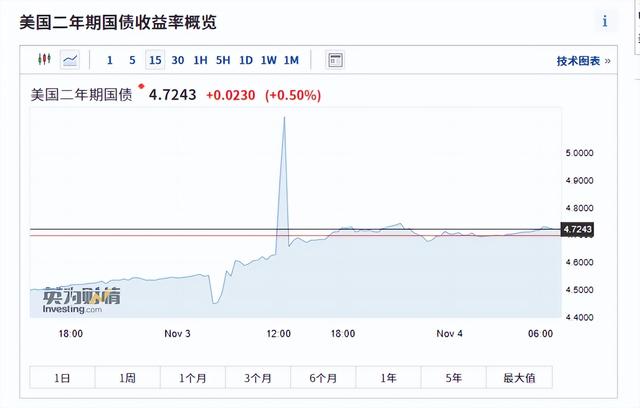Select the 最大值 range

click(x=519, y=378)
